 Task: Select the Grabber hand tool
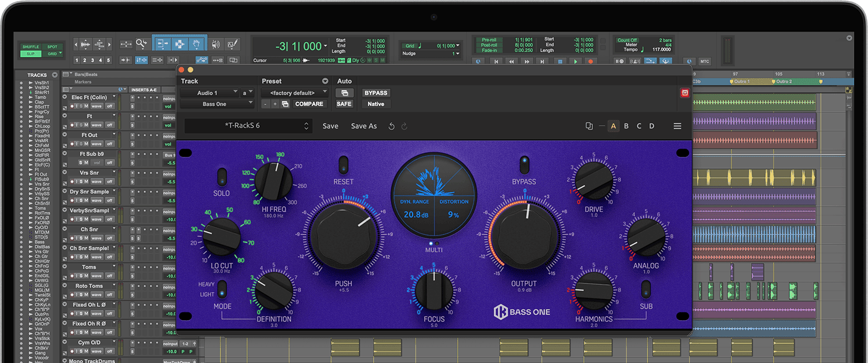pyautogui.click(x=197, y=44)
